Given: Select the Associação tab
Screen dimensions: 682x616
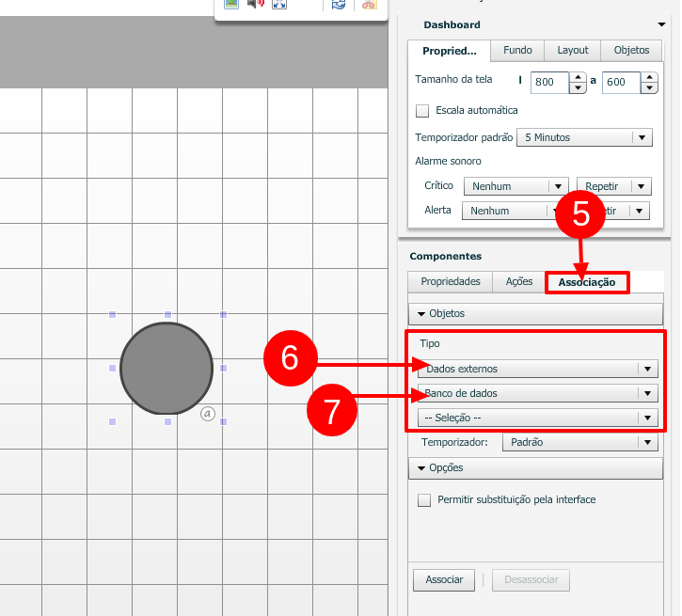Looking at the screenshot, I should coord(587,282).
